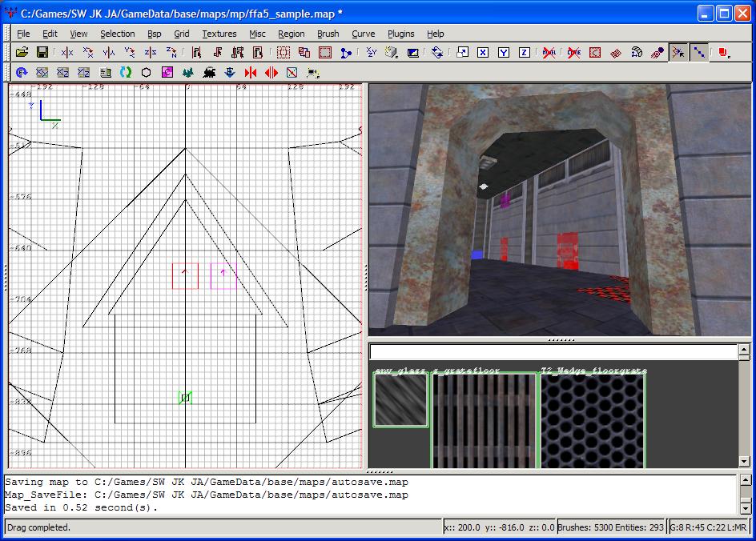
Task: Select the T2_Wedge_floorgrate texture thumbnail
Action: pyautogui.click(x=593, y=421)
